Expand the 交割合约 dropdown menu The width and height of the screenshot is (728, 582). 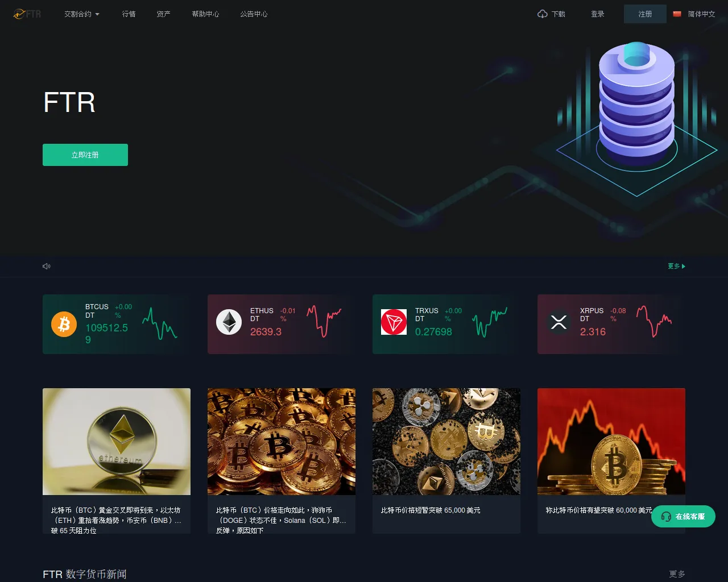82,14
